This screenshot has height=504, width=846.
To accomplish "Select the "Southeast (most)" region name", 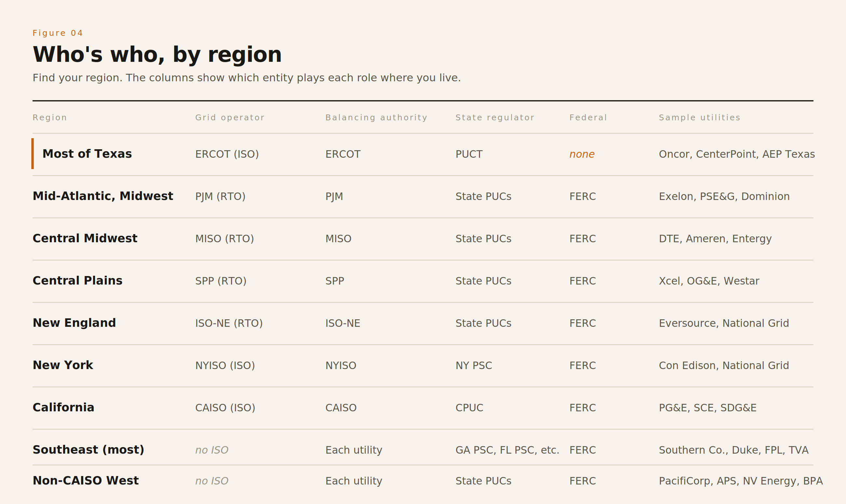I will point(88,450).
